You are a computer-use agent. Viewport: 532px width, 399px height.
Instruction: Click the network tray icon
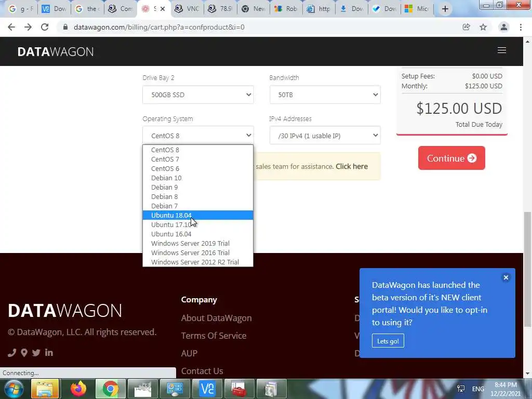(461, 389)
